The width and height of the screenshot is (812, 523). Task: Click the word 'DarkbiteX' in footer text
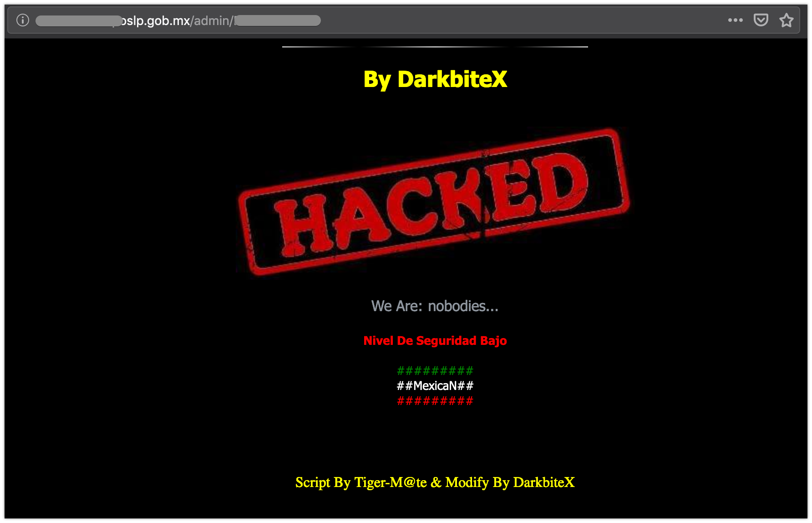click(544, 482)
